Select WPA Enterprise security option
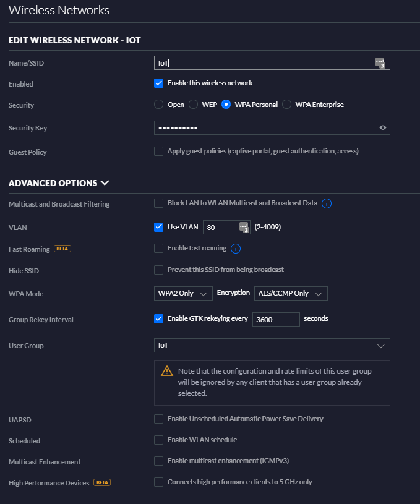The image size is (420, 504). (286, 105)
